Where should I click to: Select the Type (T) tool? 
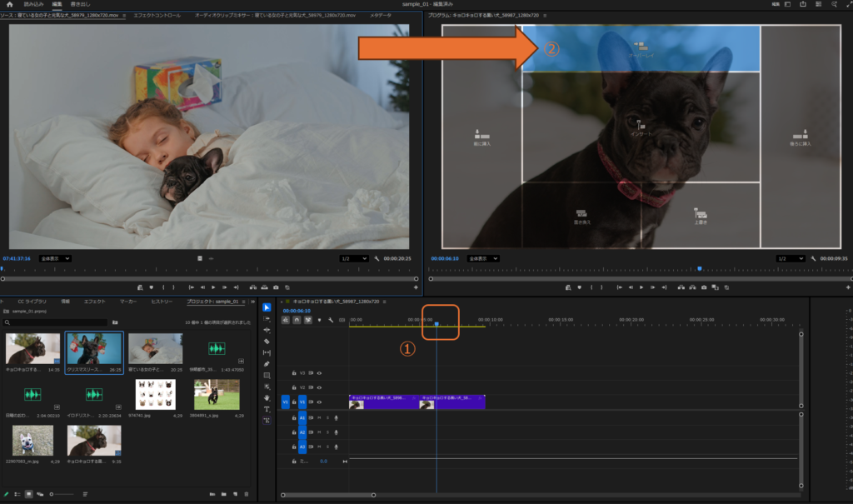click(x=267, y=410)
